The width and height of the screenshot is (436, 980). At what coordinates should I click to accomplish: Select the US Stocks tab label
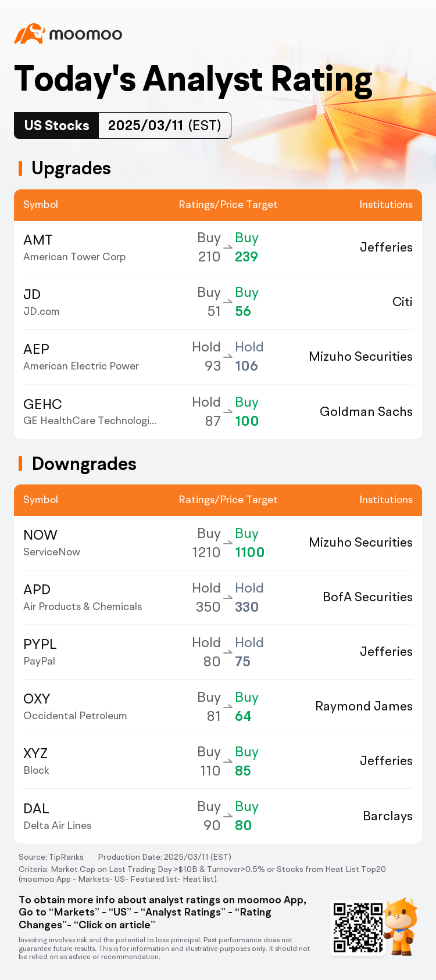56,125
